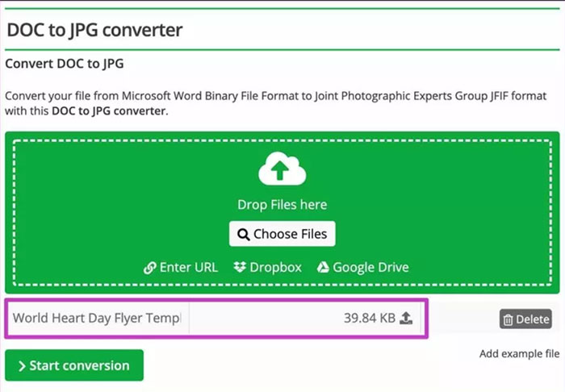Select Google Drive as file source
565x392 pixels.
tap(363, 268)
